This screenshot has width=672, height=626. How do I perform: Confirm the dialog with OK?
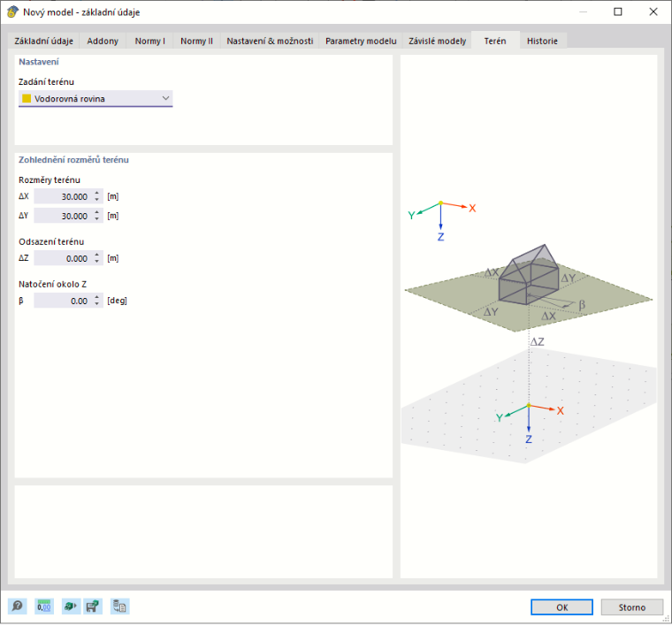point(561,607)
